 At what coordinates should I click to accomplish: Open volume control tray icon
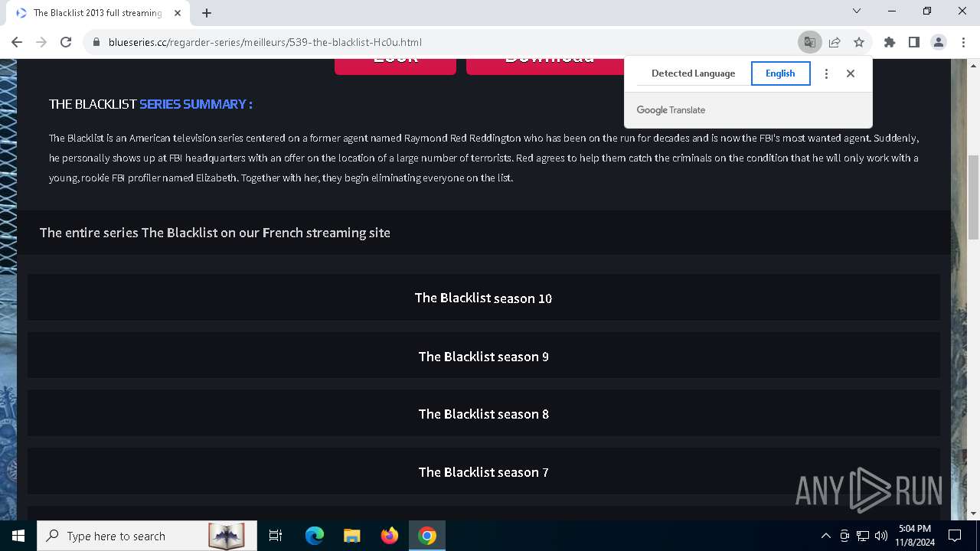881,536
